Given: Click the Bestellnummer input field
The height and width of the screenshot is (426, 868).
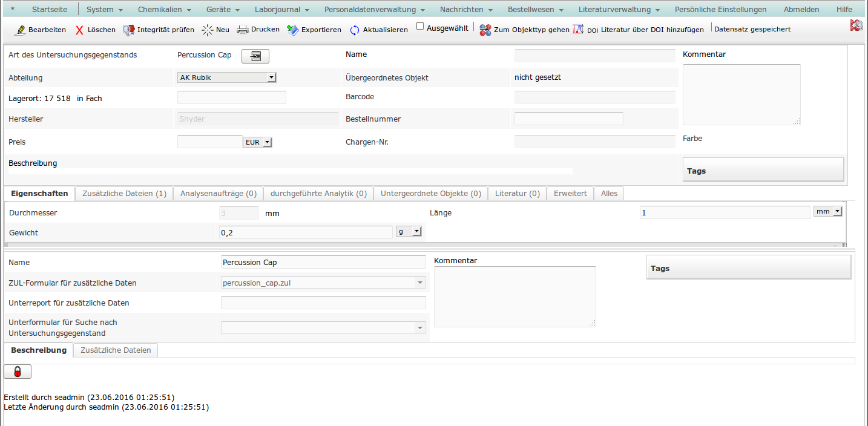Looking at the screenshot, I should [x=568, y=119].
